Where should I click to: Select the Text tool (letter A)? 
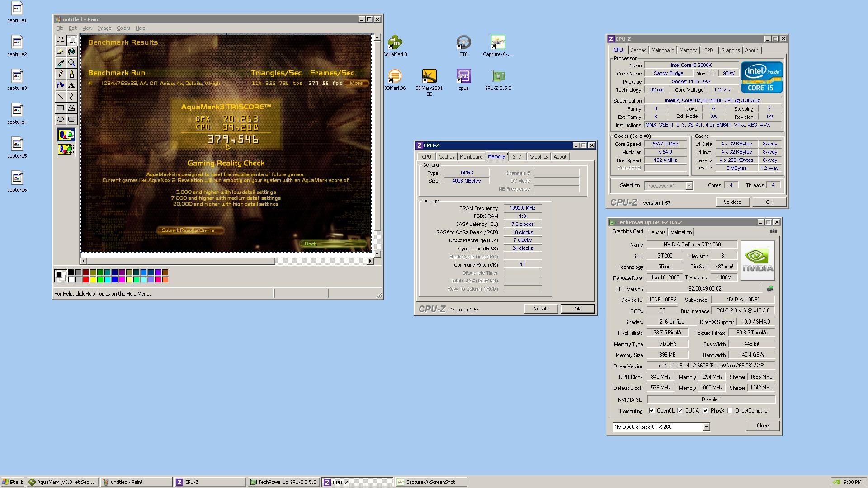pos(71,85)
